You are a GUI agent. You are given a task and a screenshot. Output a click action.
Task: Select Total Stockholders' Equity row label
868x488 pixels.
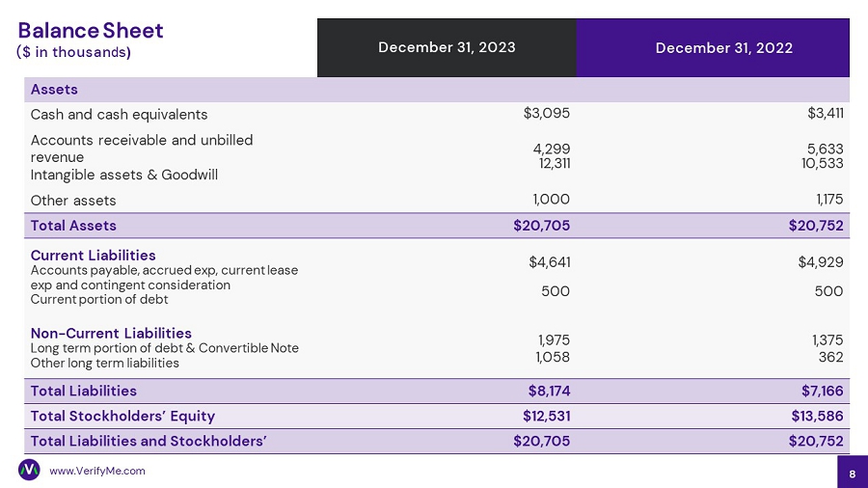tap(122, 416)
